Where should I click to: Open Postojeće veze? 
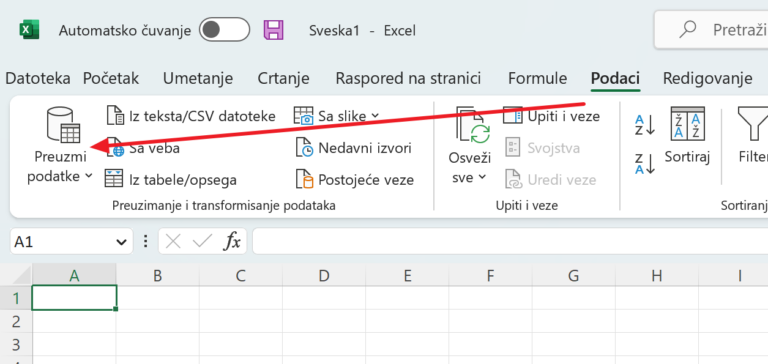coord(355,180)
